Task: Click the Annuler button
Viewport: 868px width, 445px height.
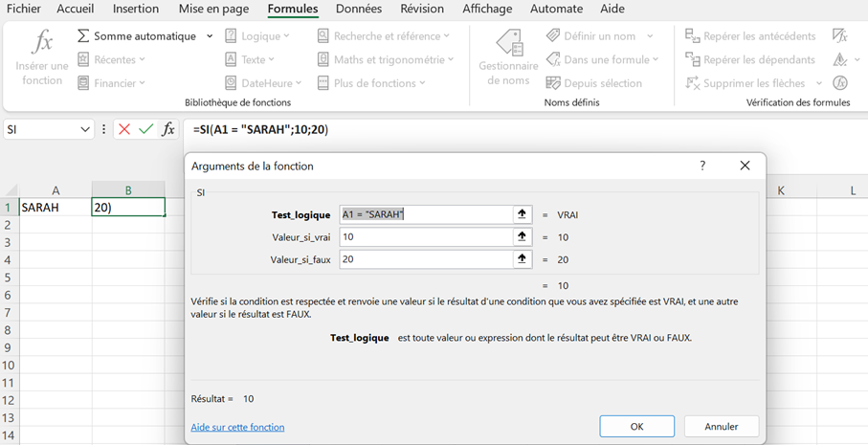Action: click(x=722, y=427)
